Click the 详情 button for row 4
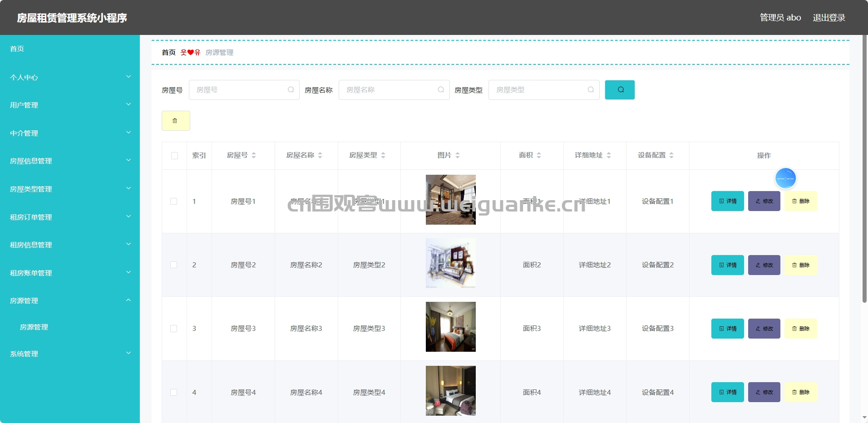868x423 pixels. pos(728,392)
